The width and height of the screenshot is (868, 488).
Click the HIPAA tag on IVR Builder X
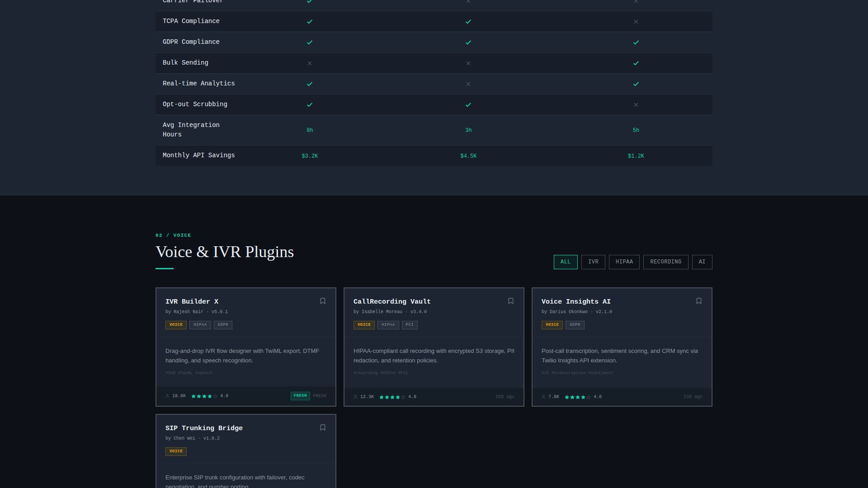click(x=200, y=325)
